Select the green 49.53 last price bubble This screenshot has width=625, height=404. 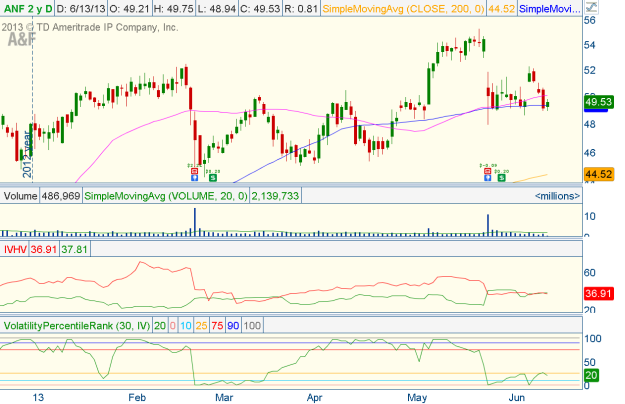(598, 101)
